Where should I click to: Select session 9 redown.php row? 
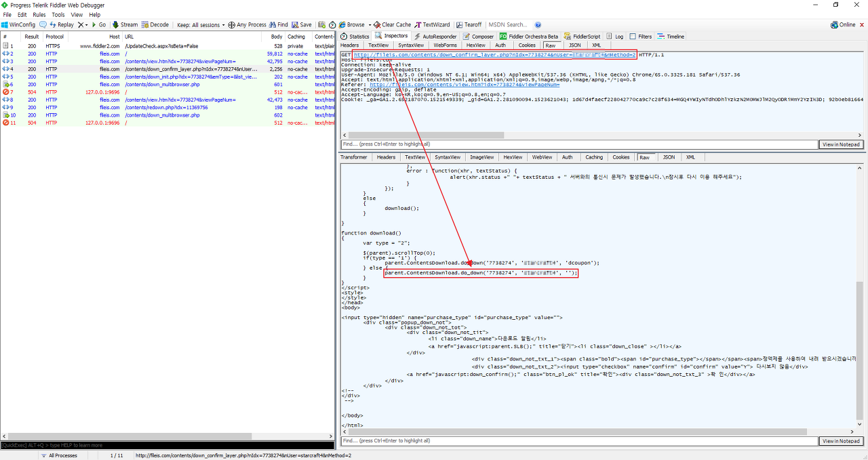[x=167, y=107]
